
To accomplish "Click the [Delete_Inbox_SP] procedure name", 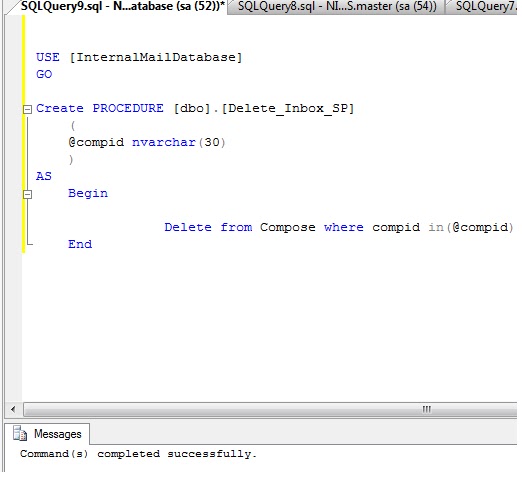I will pos(288,109).
